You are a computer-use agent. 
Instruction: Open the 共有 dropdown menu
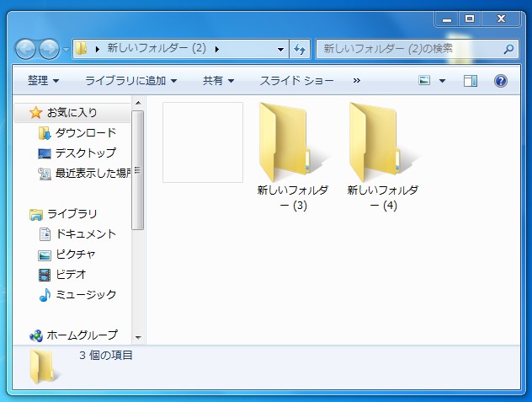point(218,81)
